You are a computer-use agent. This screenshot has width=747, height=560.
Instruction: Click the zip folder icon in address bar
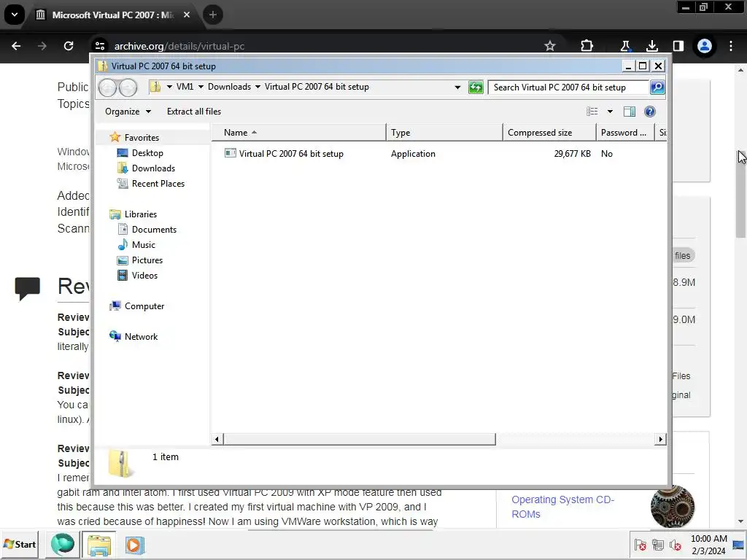pos(155,87)
